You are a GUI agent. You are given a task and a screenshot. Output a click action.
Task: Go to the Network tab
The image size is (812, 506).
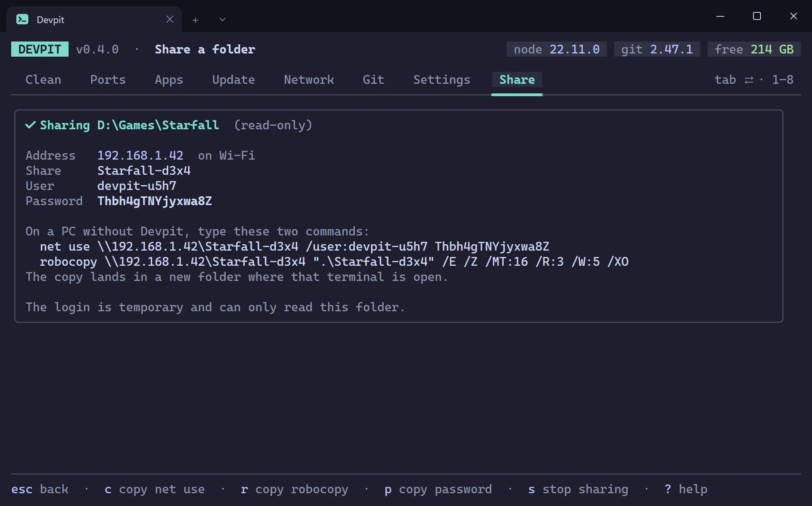(309, 80)
